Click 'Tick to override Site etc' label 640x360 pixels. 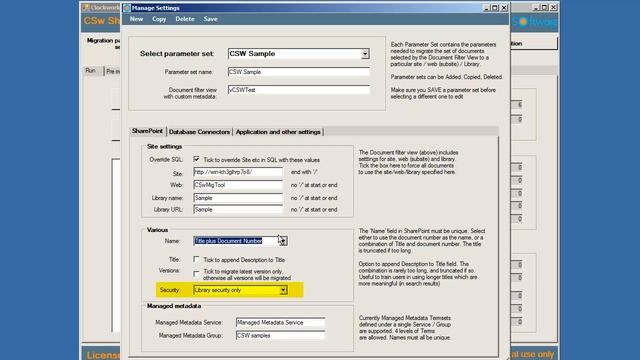tap(262, 160)
